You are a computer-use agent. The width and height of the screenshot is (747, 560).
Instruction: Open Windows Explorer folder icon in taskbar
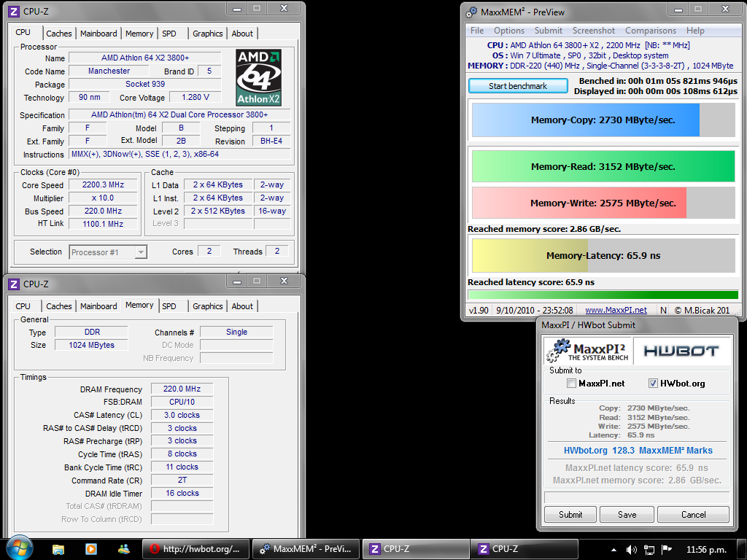pyautogui.click(x=58, y=549)
